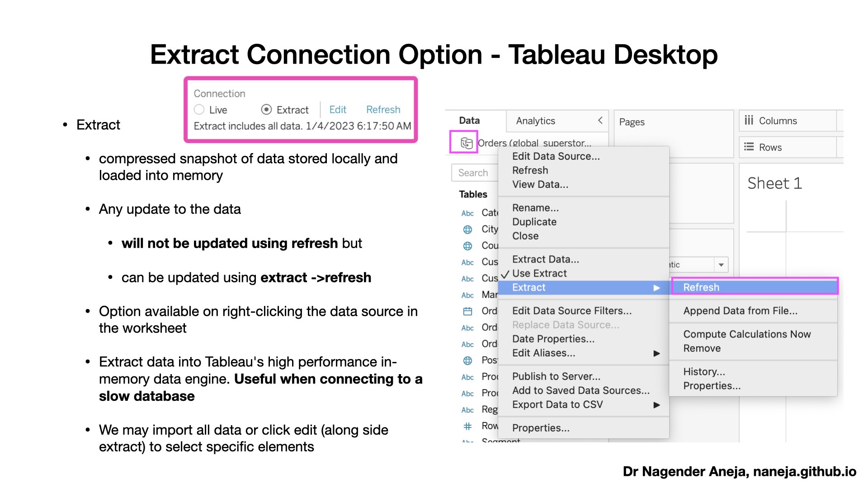Click the calendar date icon beside Ord field
The width and height of the screenshot is (868, 488).
coord(467,311)
